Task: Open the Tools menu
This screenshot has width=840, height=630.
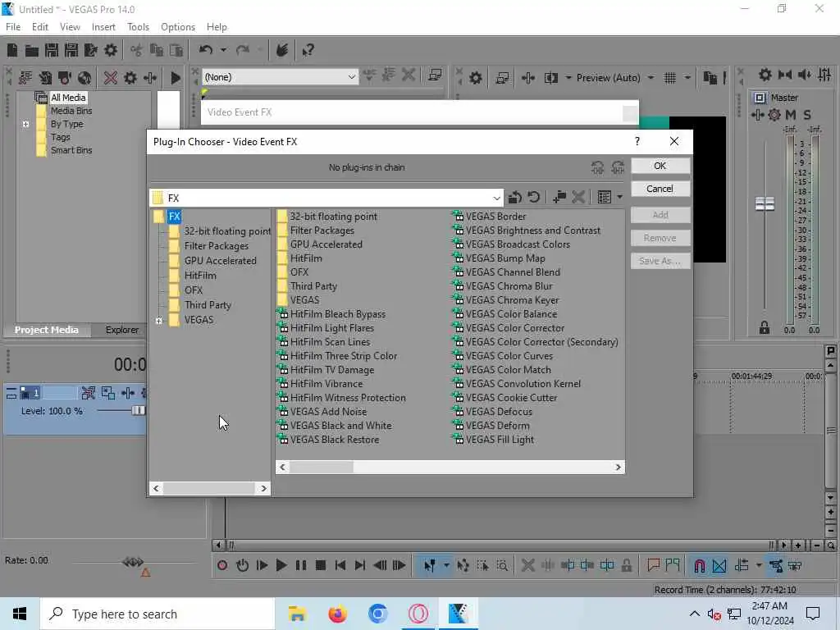Action: coord(138,27)
